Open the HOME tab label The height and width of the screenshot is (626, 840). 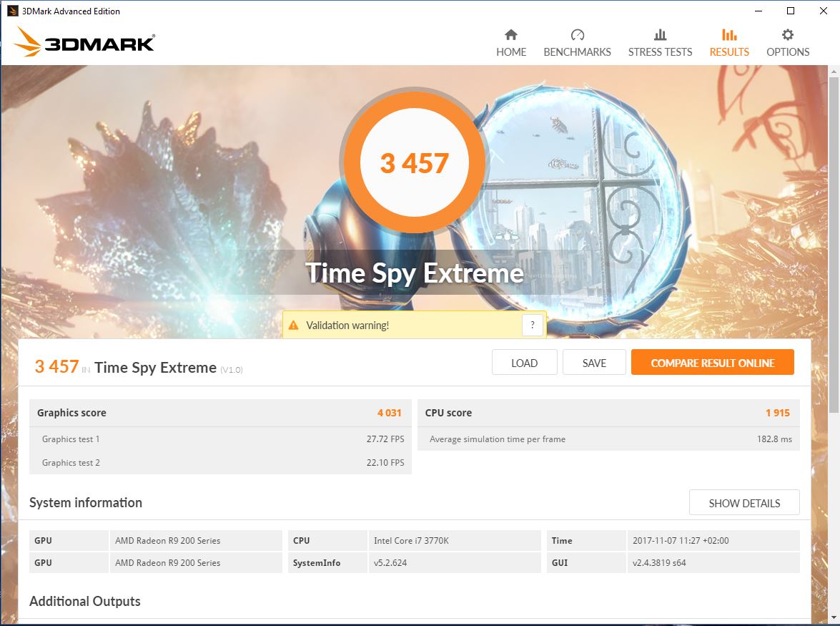pyautogui.click(x=511, y=52)
